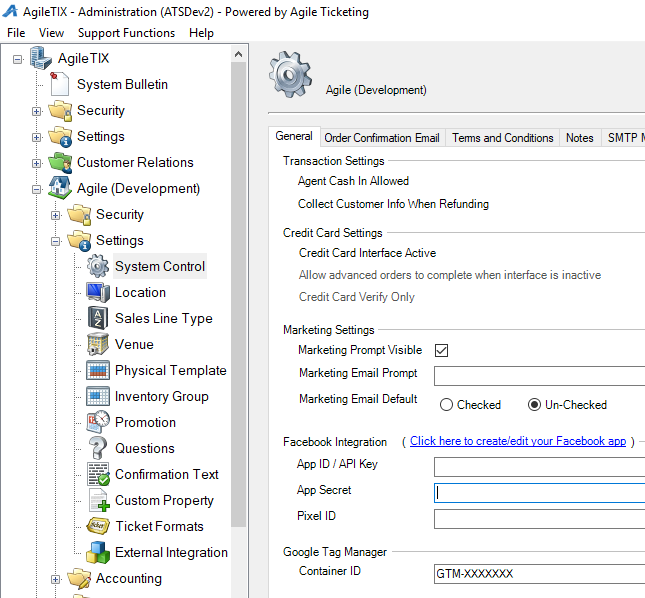
Task: Click the Credit Card Interface Active label
Action: pos(367,253)
